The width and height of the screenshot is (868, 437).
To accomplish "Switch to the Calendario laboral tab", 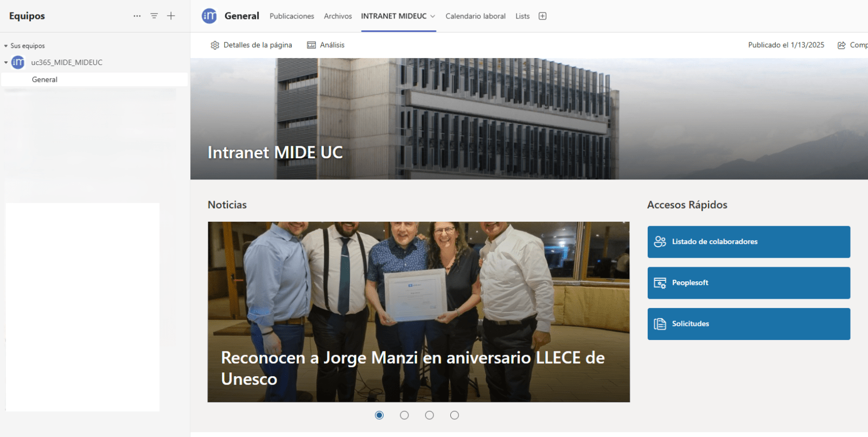I will tap(475, 16).
